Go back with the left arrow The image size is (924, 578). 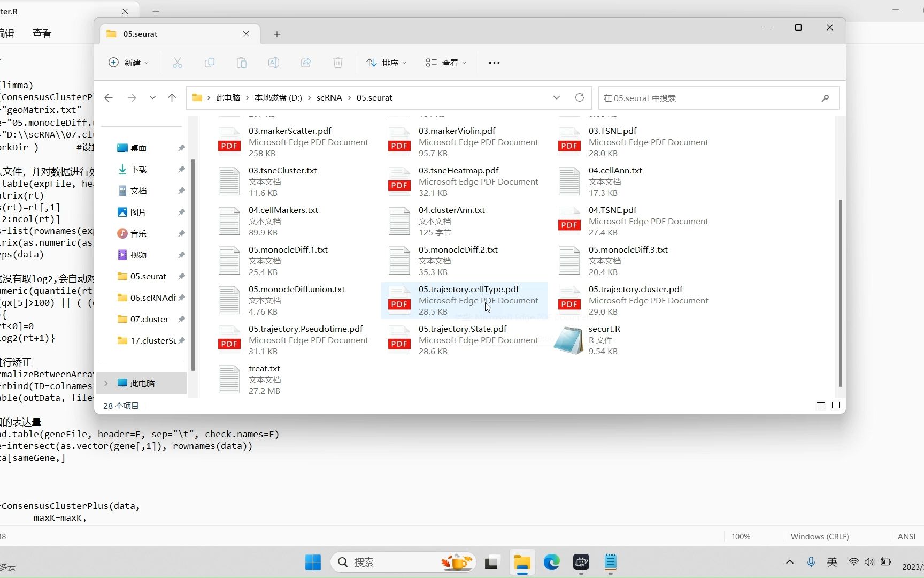[x=109, y=98]
